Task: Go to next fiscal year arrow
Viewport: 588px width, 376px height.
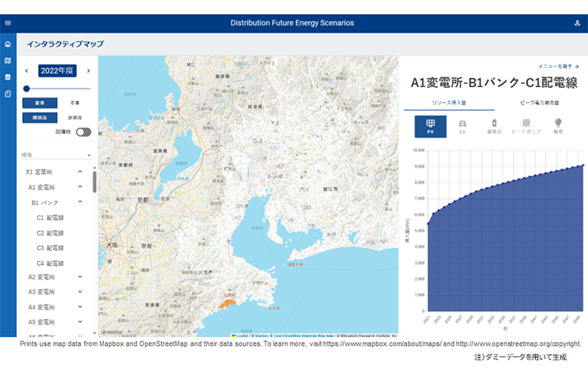Action: [x=89, y=70]
